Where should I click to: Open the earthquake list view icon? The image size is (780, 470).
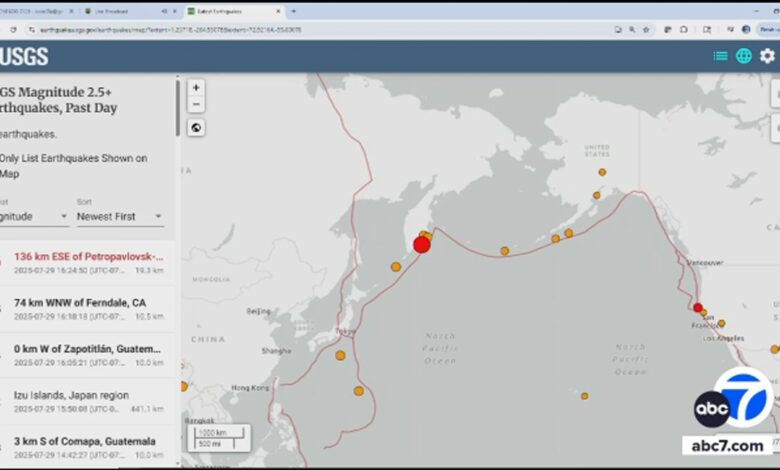pos(720,56)
